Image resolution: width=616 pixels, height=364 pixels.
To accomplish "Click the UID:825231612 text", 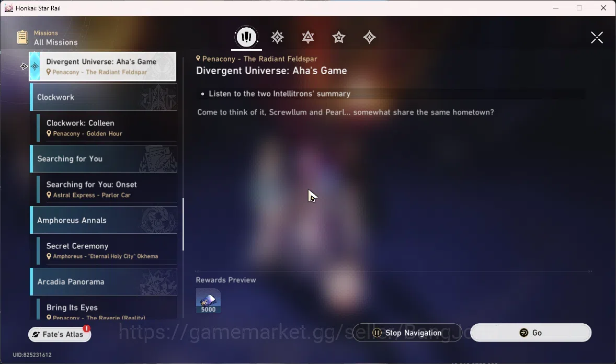I will (32, 355).
